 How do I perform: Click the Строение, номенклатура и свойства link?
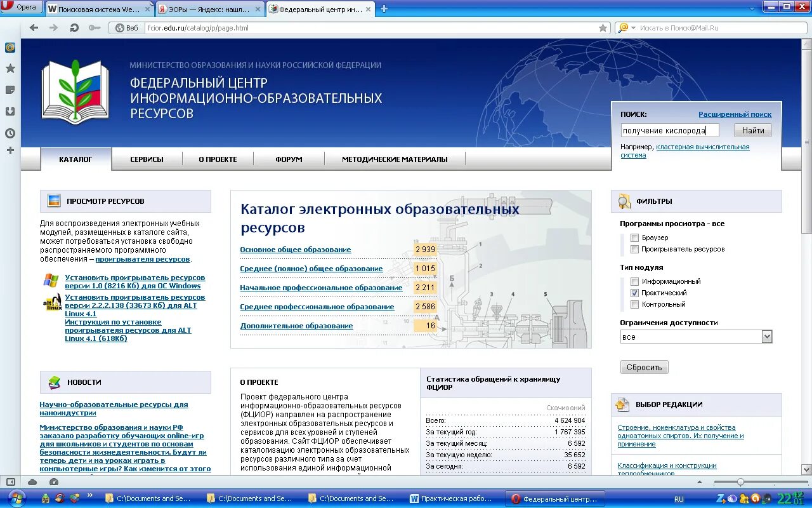point(681,436)
